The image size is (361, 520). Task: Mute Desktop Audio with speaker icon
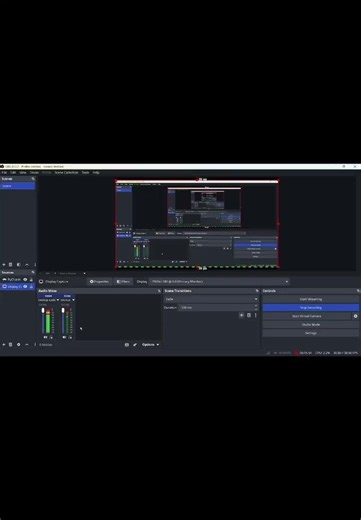(45, 337)
